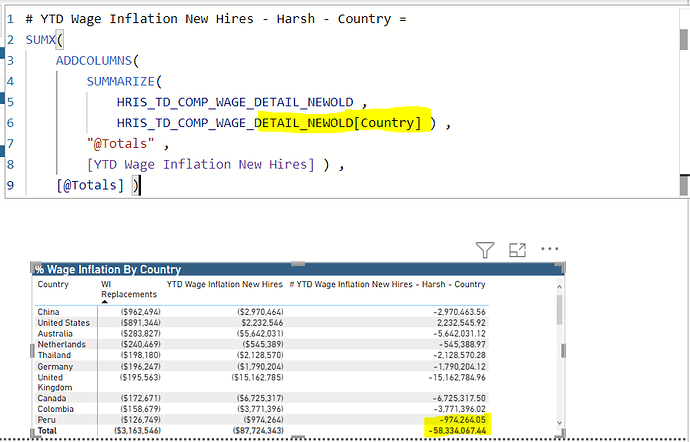
Task: Click line number 6 in the editor gutter
Action: point(10,122)
